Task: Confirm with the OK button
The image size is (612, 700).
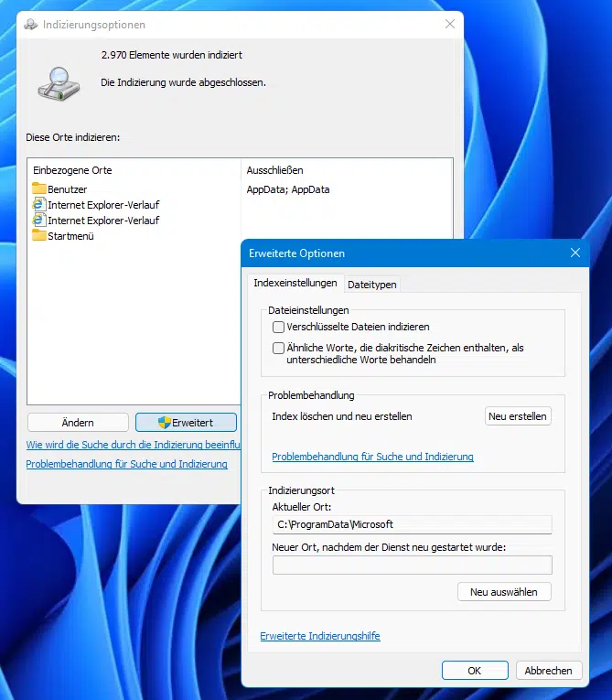Action: pyautogui.click(x=474, y=671)
